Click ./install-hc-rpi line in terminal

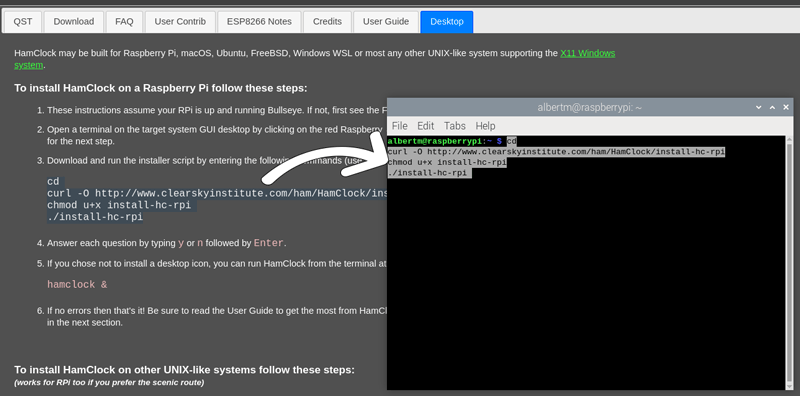430,173
